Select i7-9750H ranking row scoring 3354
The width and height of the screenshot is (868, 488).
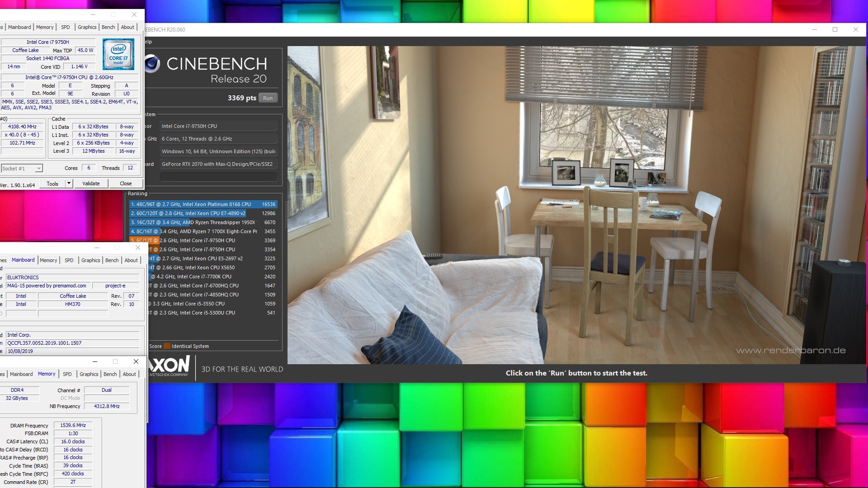point(212,249)
